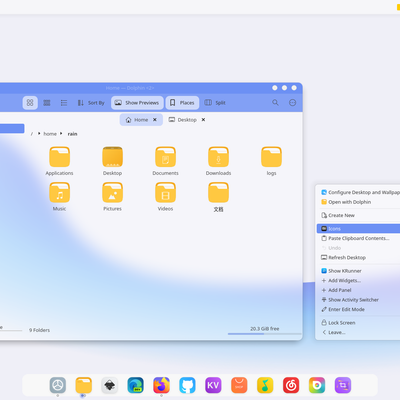
Task: Select the Applications folder
Action: (x=59, y=161)
